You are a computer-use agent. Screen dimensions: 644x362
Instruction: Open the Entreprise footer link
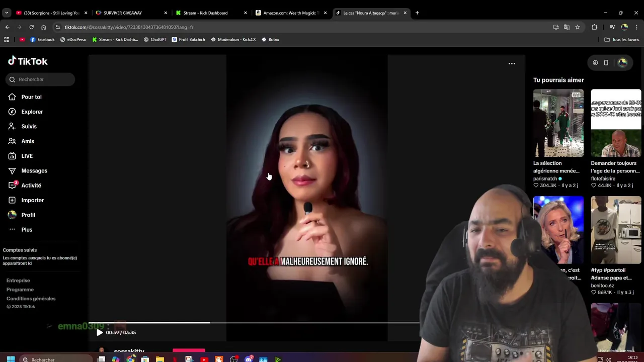coord(18,281)
